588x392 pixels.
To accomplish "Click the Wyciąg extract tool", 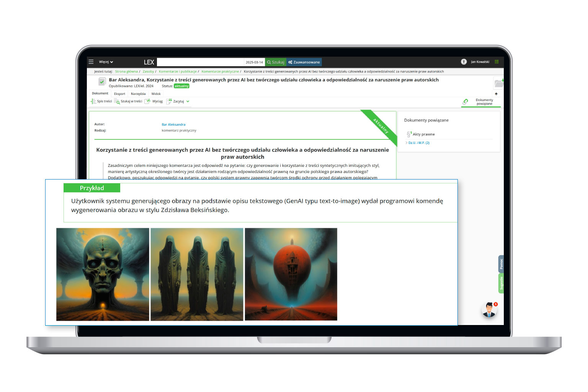I will pos(154,101).
